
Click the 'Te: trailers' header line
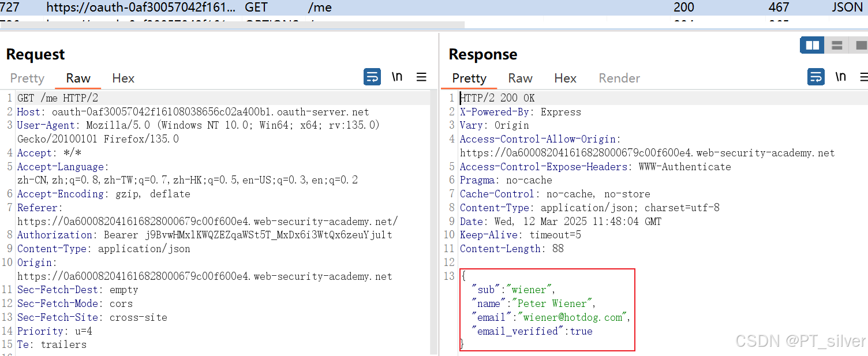pyautogui.click(x=51, y=344)
